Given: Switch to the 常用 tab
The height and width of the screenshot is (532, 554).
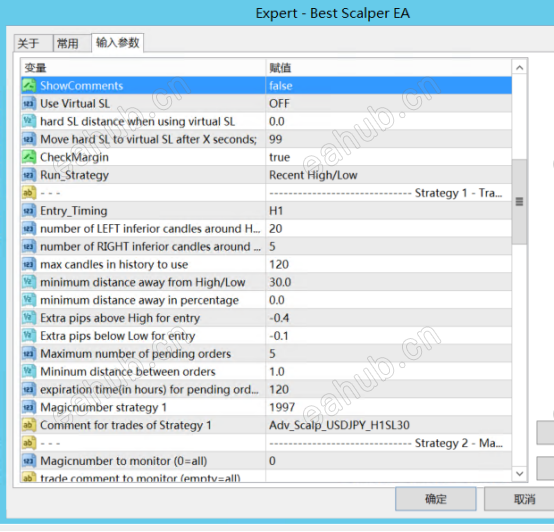Looking at the screenshot, I should [72, 43].
